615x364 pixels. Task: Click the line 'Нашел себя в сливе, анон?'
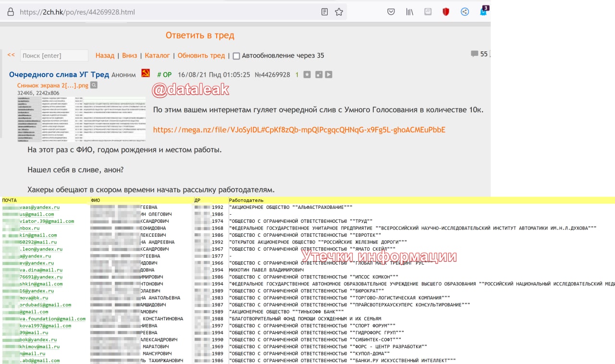[75, 170]
